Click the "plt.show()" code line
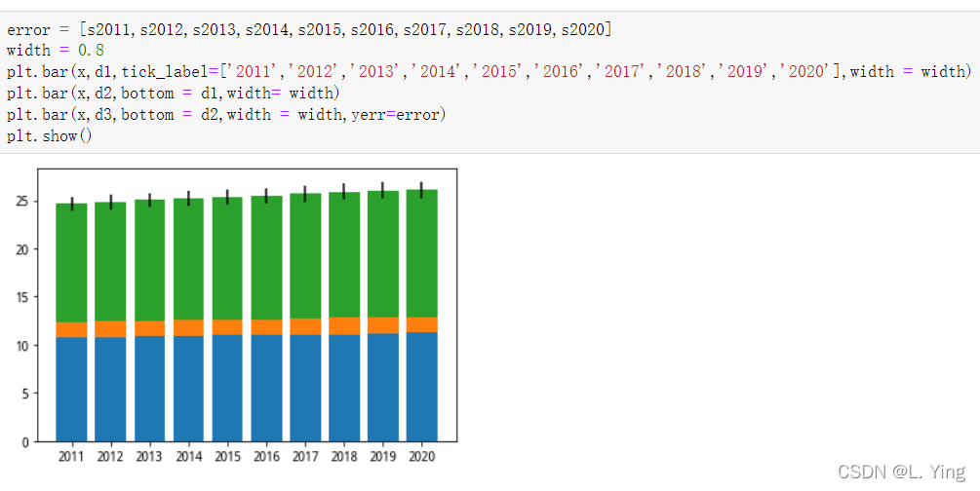The width and height of the screenshot is (980, 491). point(50,136)
